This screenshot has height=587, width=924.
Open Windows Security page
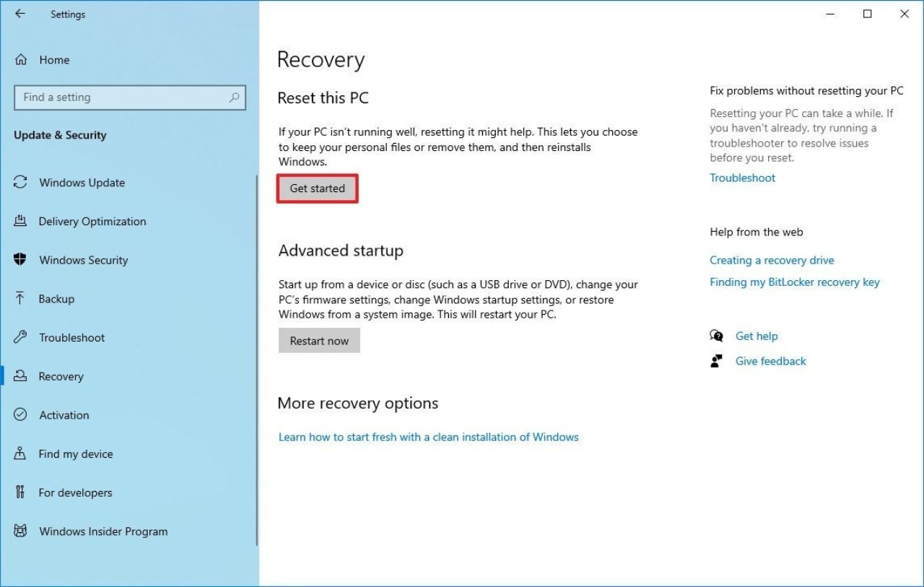click(x=84, y=260)
